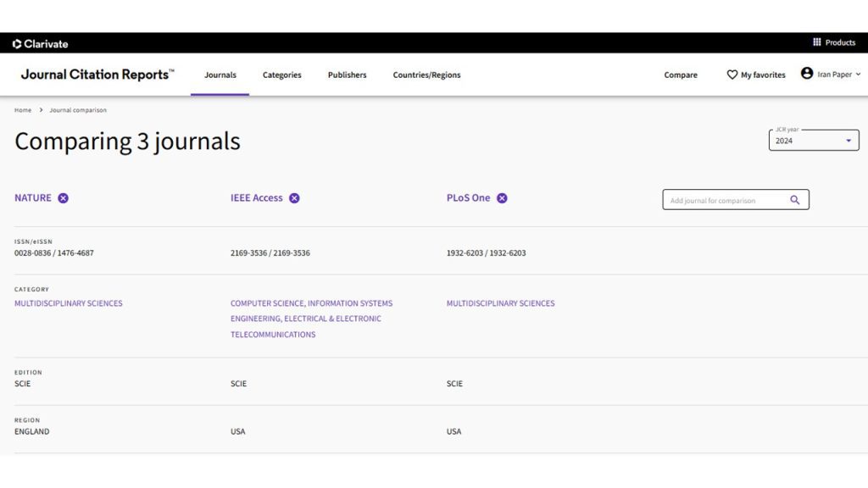Switch to the Categories tab
Viewport: 868px width, 488px height.
coord(281,75)
